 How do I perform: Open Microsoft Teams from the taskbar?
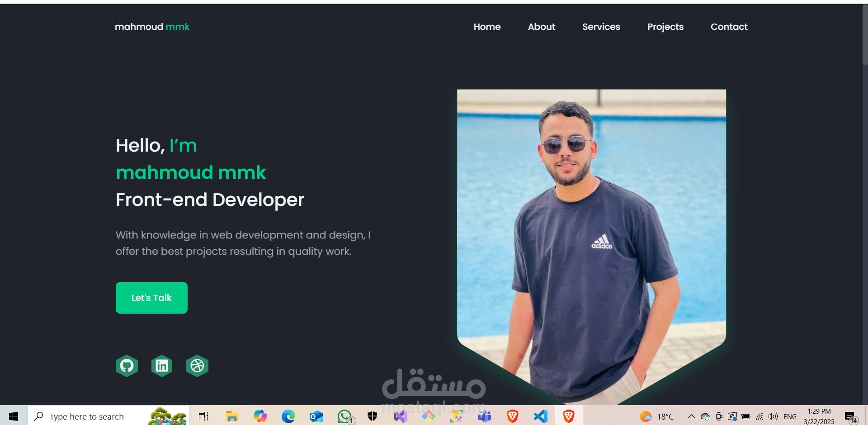(484, 416)
